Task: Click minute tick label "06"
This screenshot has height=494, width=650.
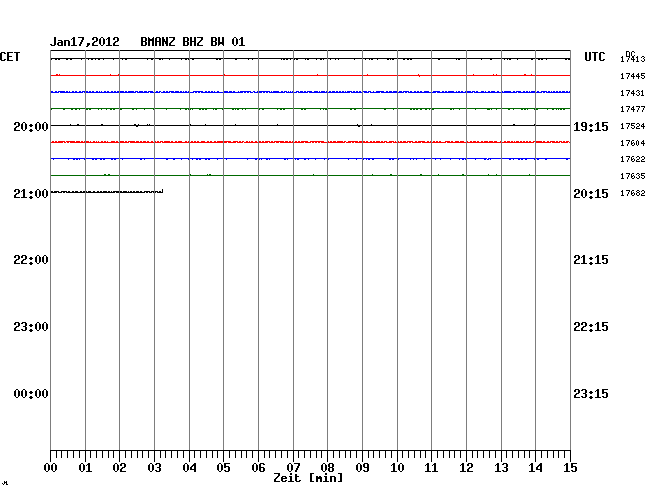Action: pos(258,468)
